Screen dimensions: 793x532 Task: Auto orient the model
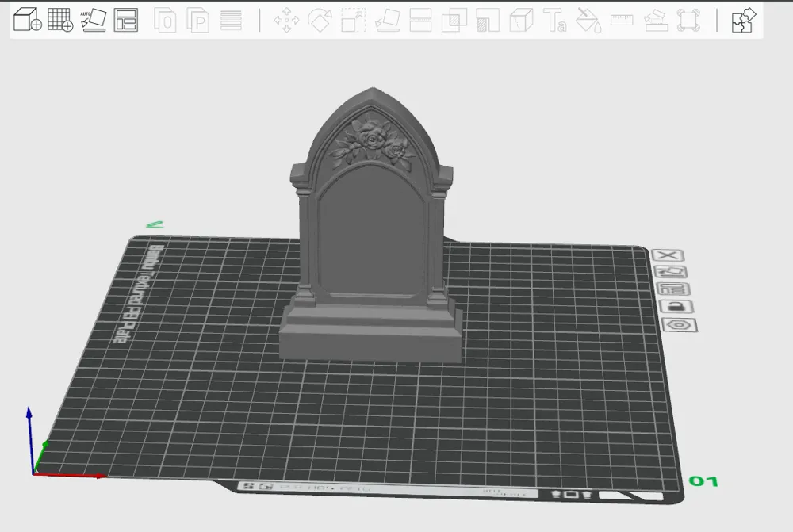tap(93, 20)
